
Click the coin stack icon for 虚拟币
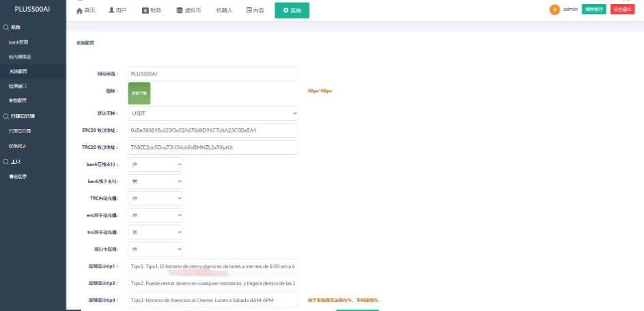tap(180, 11)
